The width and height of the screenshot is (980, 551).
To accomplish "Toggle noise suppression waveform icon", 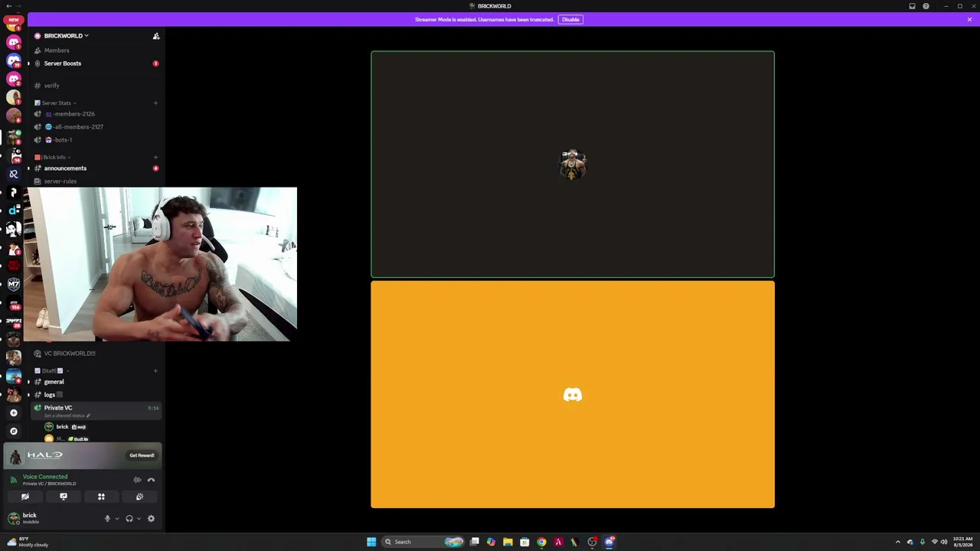I will pyautogui.click(x=137, y=480).
